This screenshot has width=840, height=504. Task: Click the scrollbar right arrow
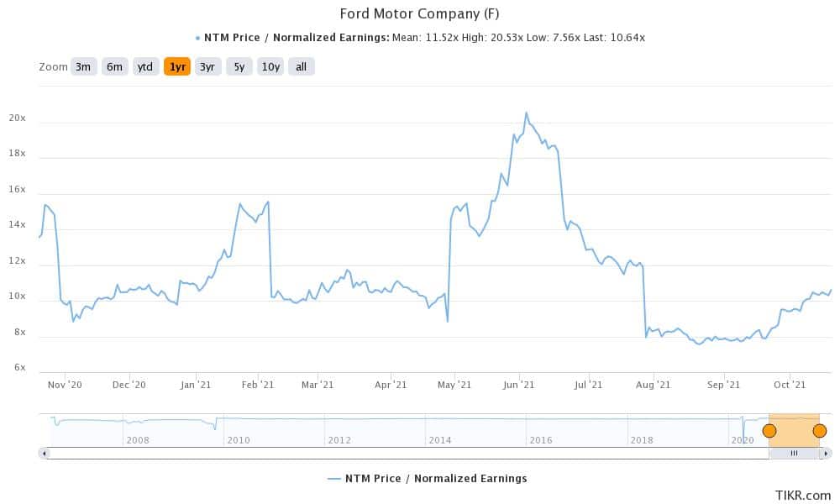827,454
